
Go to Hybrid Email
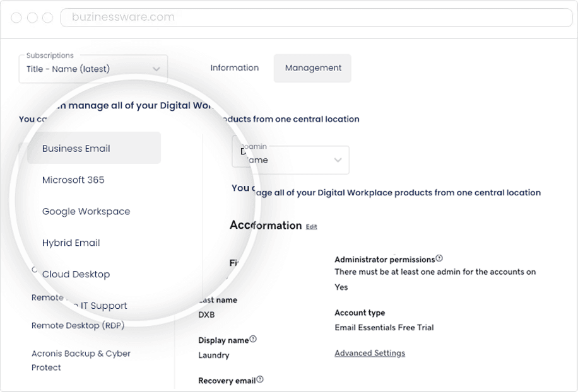pyautogui.click(x=71, y=243)
